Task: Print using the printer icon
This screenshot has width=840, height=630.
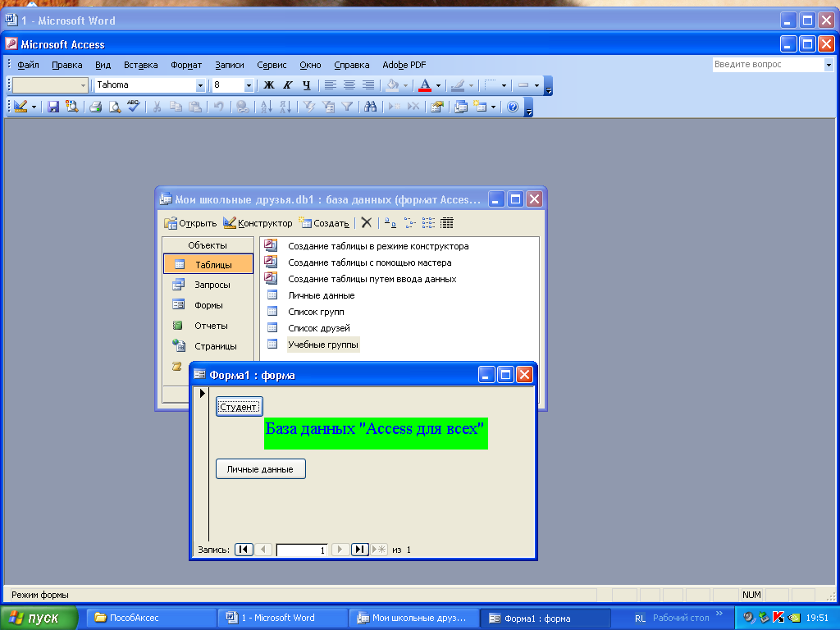Action: click(x=96, y=107)
